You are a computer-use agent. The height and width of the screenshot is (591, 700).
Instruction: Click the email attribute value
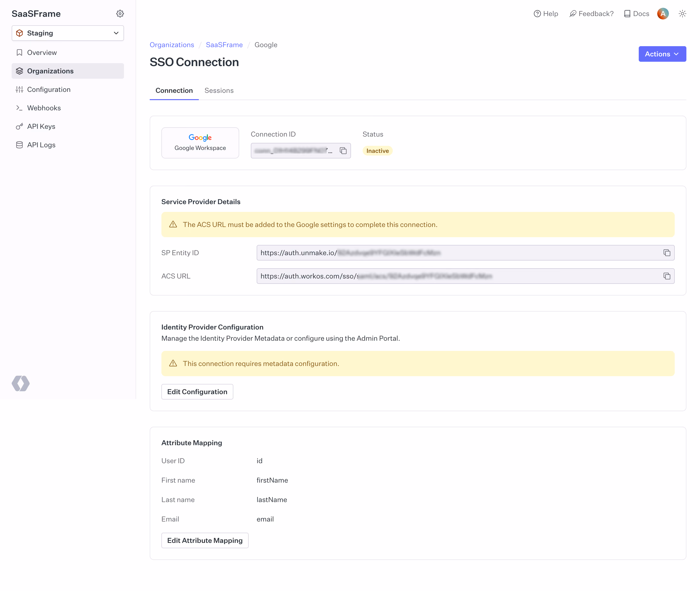[x=265, y=519]
